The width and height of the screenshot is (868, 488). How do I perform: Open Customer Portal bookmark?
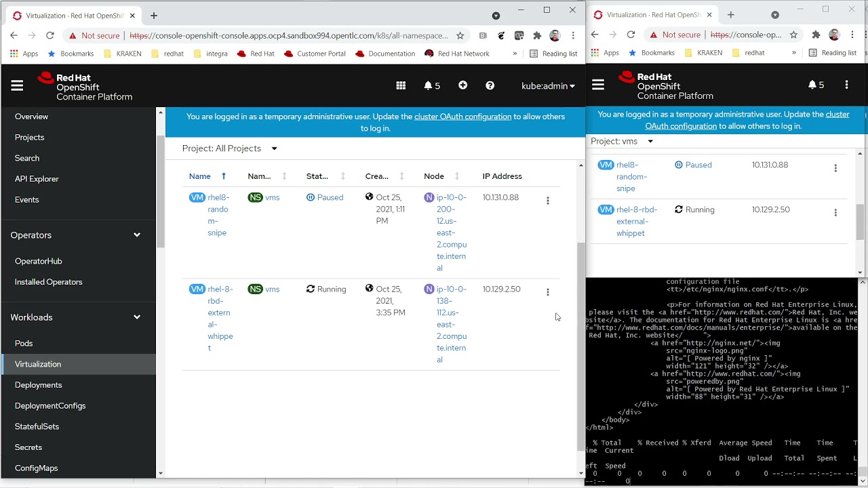[315, 54]
